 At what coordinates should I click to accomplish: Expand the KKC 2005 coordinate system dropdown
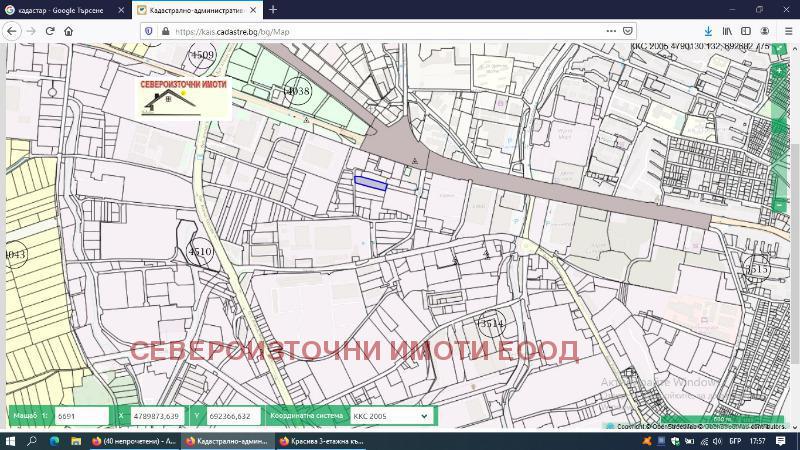click(x=391, y=415)
